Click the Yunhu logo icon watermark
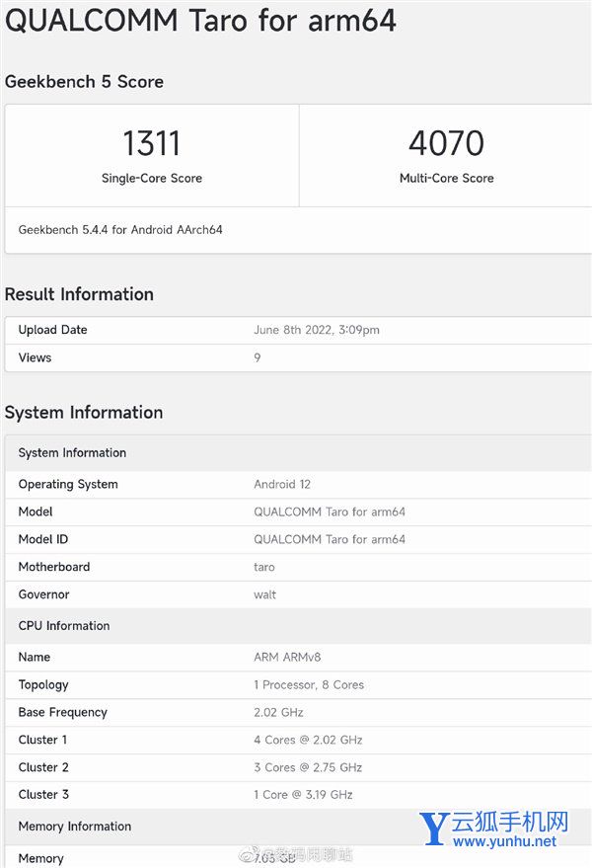This screenshot has width=592, height=868. pyautogui.click(x=434, y=829)
